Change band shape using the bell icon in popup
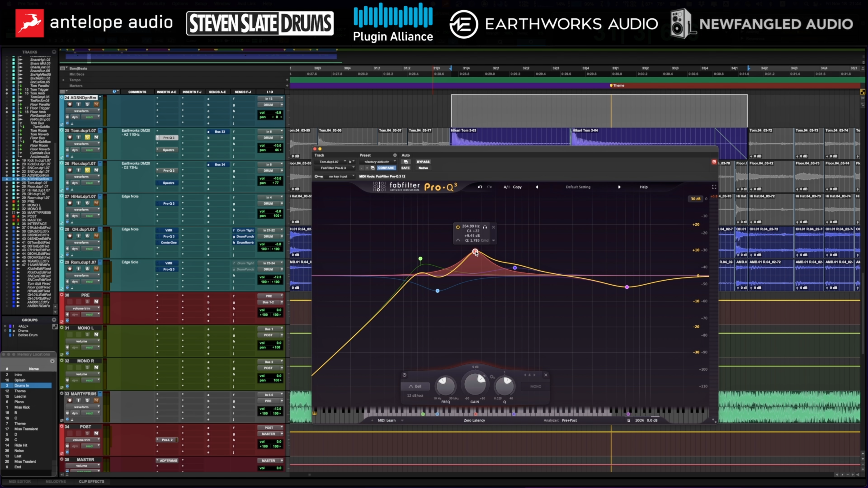Image resolution: width=868 pixels, height=488 pixels. (458, 240)
